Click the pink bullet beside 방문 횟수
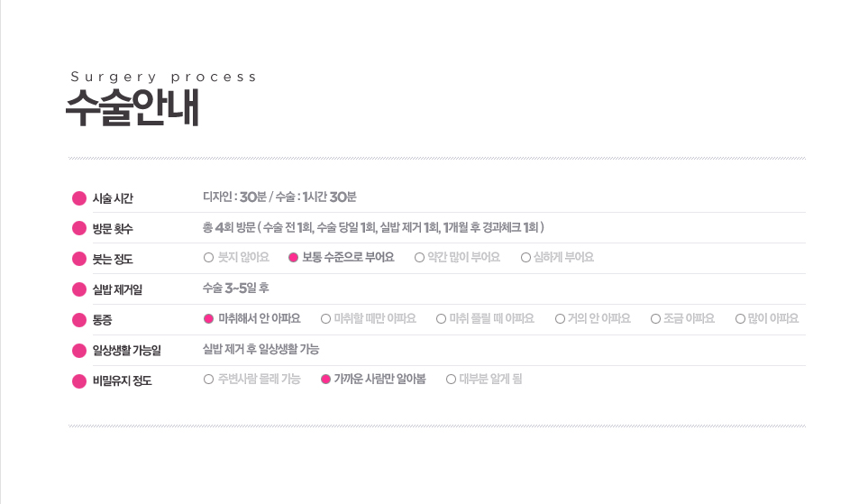 pyautogui.click(x=78, y=229)
